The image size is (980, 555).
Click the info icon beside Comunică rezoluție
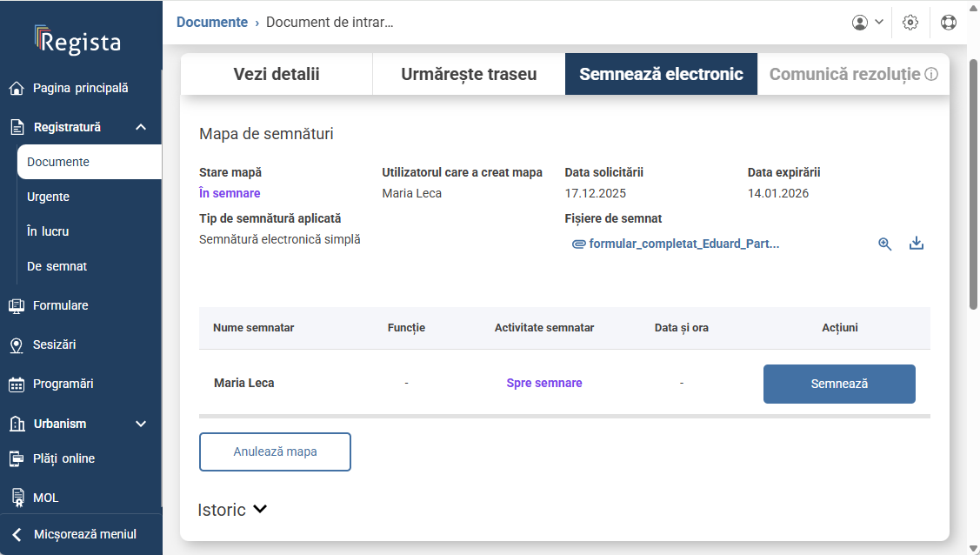[x=931, y=75]
